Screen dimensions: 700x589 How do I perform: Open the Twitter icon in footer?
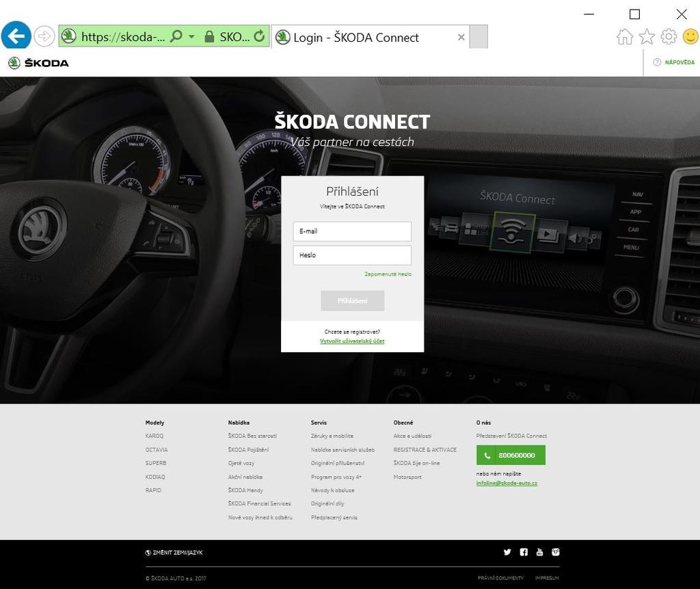(507, 552)
